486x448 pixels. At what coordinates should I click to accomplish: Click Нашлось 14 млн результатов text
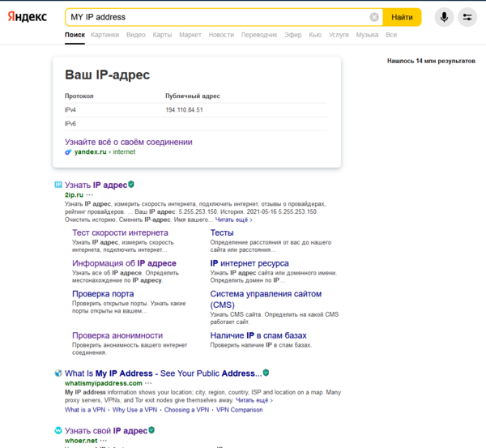point(431,61)
